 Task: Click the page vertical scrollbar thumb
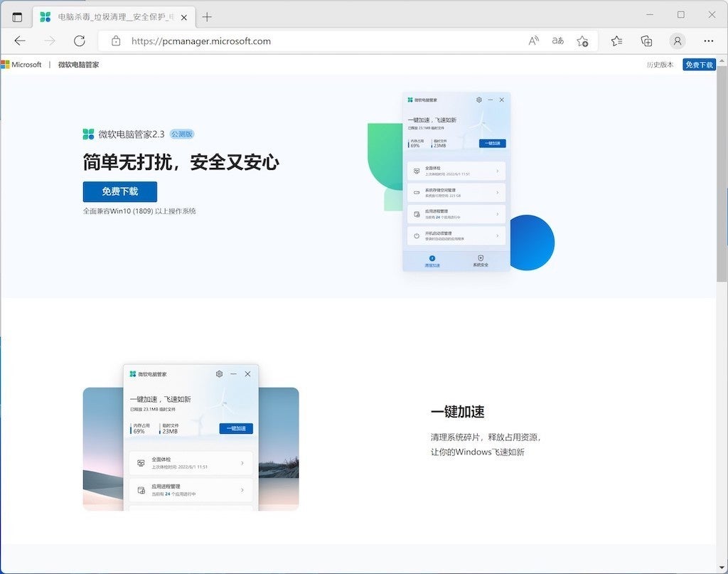[x=722, y=174]
